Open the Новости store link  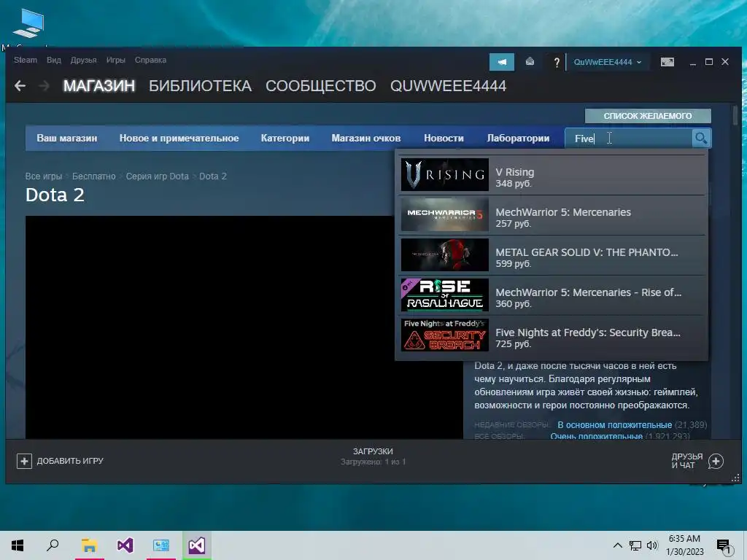pyautogui.click(x=444, y=138)
